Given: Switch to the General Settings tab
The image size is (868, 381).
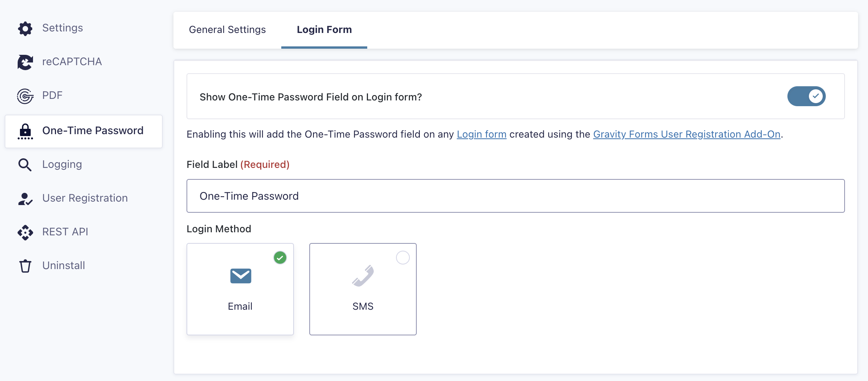Looking at the screenshot, I should point(227,30).
